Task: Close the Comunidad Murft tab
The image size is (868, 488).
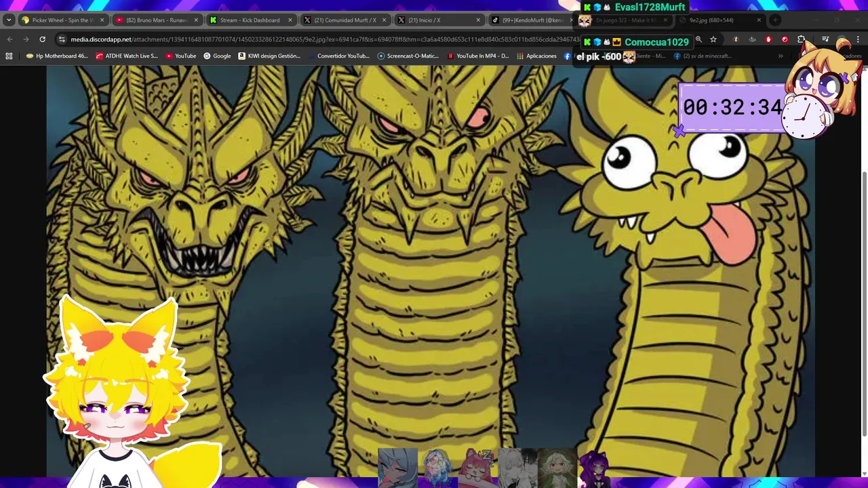Action: click(x=384, y=20)
